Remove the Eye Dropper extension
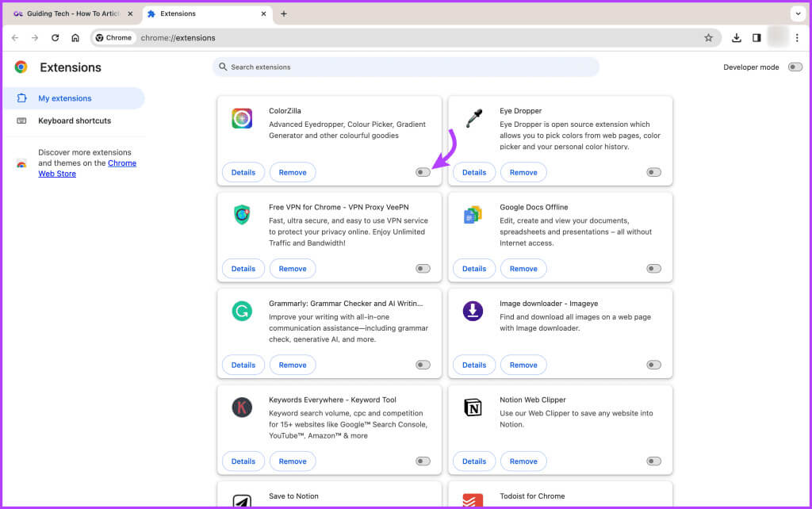The height and width of the screenshot is (509, 812). (523, 172)
